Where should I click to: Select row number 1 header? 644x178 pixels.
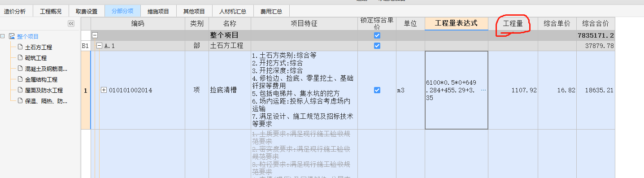click(x=85, y=90)
